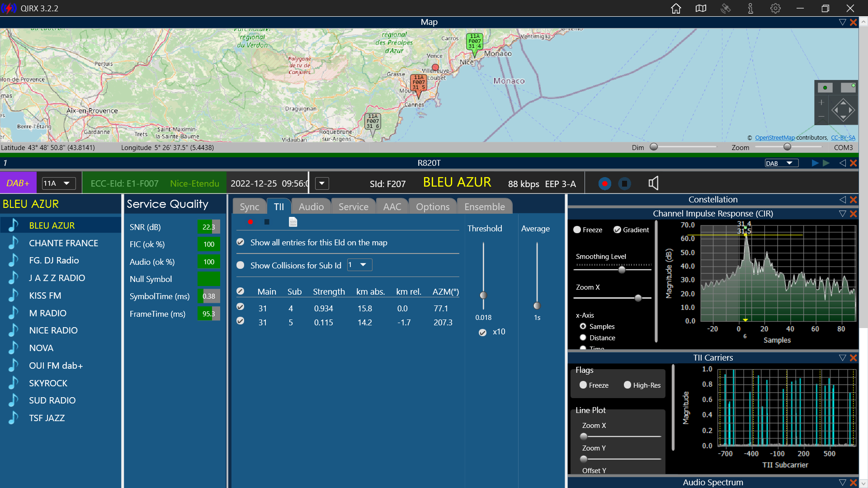
Task: Adjust the map Zoom slider
Action: pyautogui.click(x=787, y=147)
